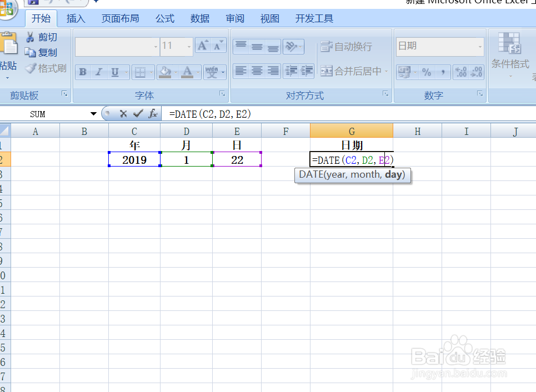Switch to the 审阅 (Review) tab
This screenshot has width=536, height=392.
click(235, 18)
